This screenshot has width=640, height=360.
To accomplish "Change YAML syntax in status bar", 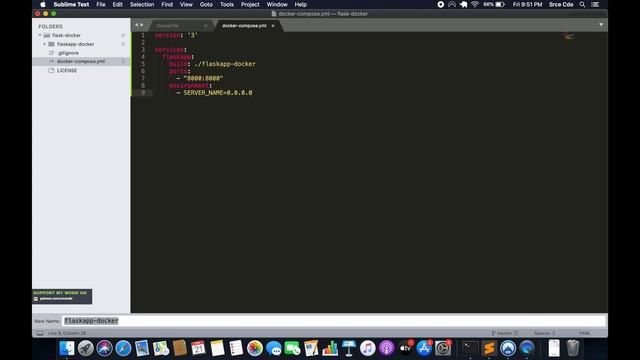I will (584, 333).
